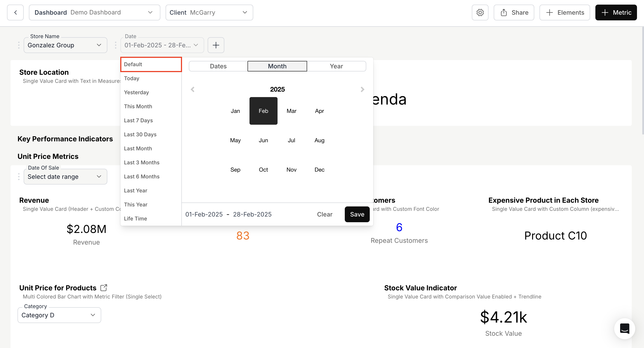Open the support chat bubble
This screenshot has height=348, width=644.
click(x=625, y=329)
